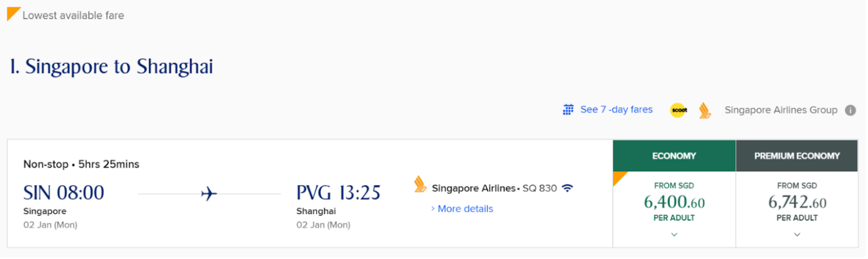Expand the Premium Economy fare chevron
The height and width of the screenshot is (259, 868).
[797, 235]
